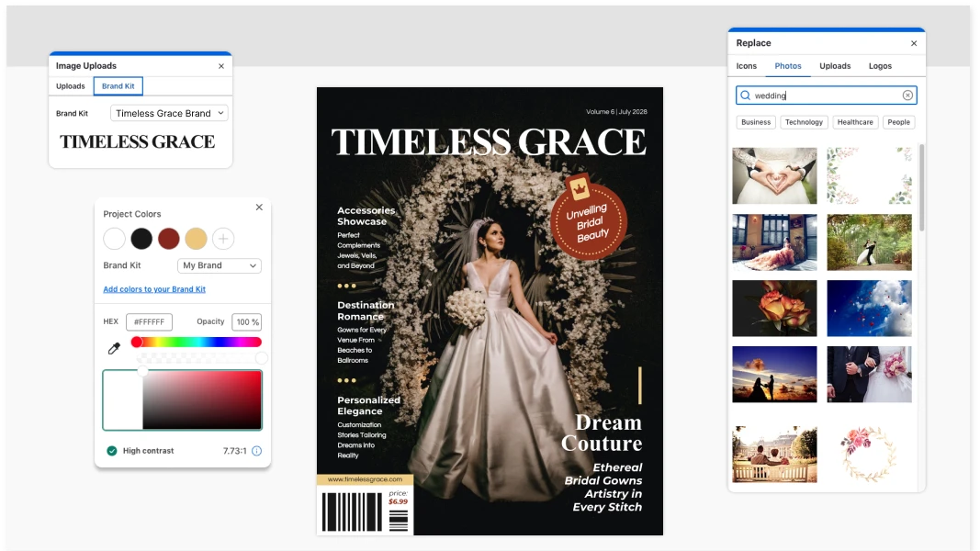This screenshot has height=551, width=980.
Task: Select the Personalized Elegance heading
Action: pos(368,406)
